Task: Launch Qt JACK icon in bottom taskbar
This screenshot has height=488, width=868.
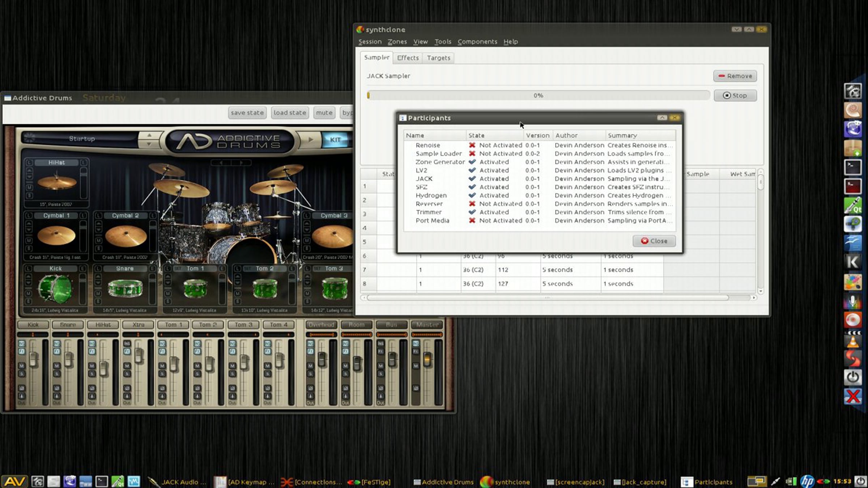Action: 118,481
